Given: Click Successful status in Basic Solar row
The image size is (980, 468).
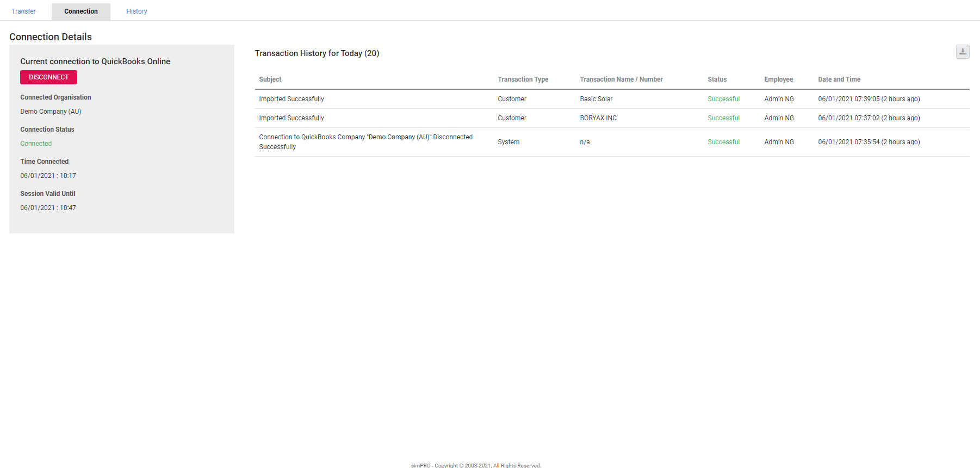Looking at the screenshot, I should [723, 99].
